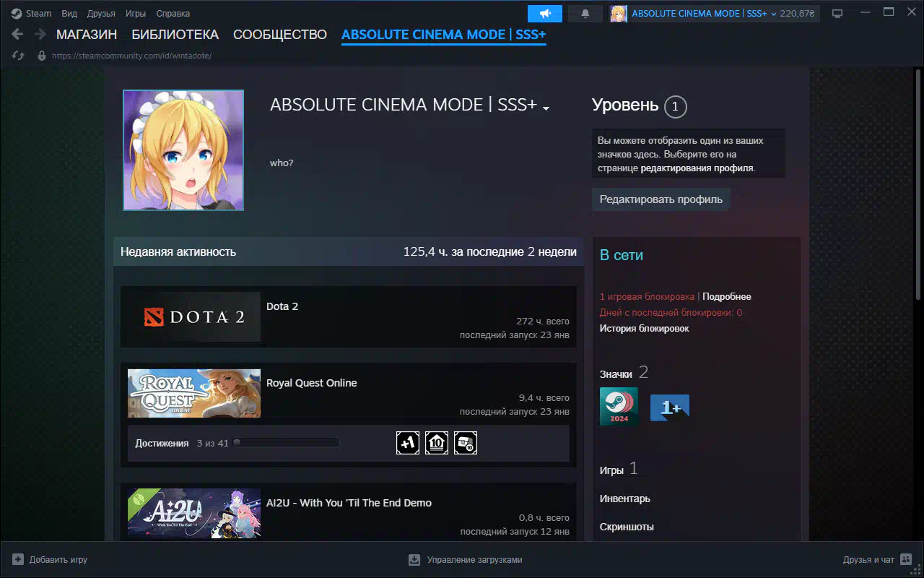This screenshot has width=924, height=578.
Task: Click the 1+ game collector badge
Action: point(670,407)
